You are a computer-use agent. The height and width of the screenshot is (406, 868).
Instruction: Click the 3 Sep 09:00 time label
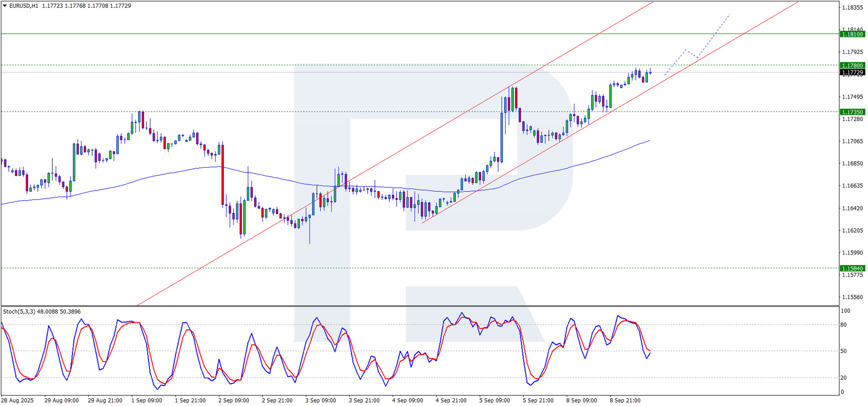pos(320,401)
